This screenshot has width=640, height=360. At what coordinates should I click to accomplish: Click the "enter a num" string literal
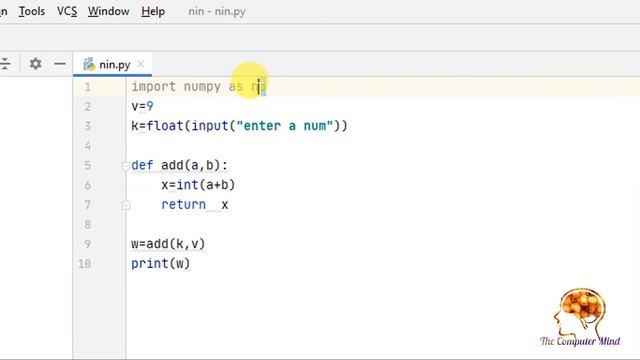(285, 126)
